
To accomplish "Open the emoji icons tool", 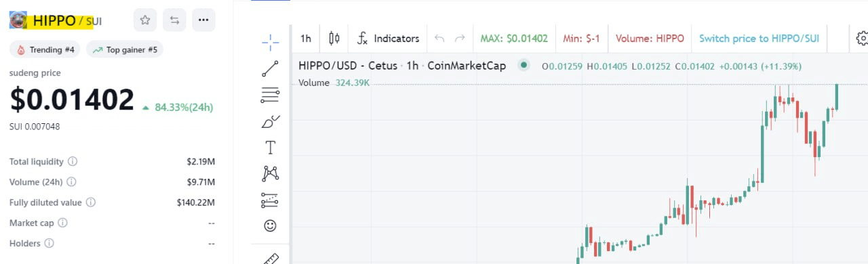I will (x=271, y=226).
